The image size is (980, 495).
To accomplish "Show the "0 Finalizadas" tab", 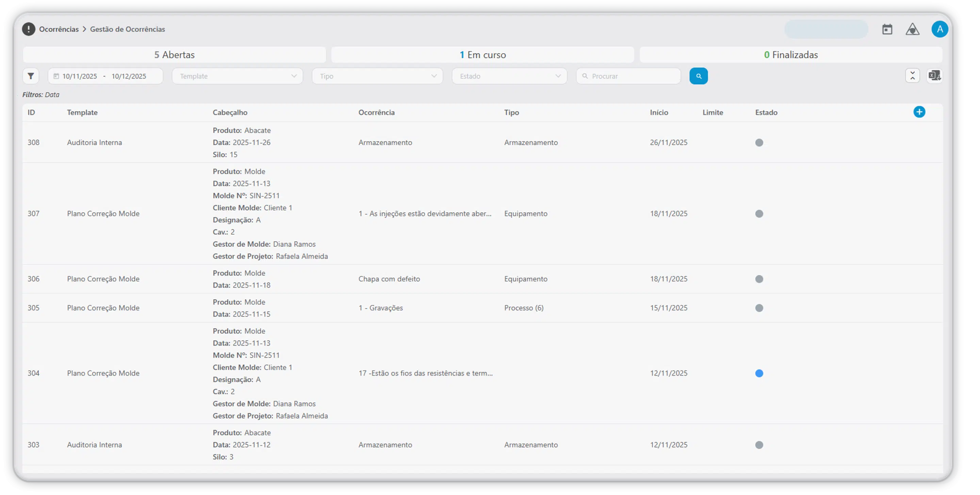I will point(790,55).
